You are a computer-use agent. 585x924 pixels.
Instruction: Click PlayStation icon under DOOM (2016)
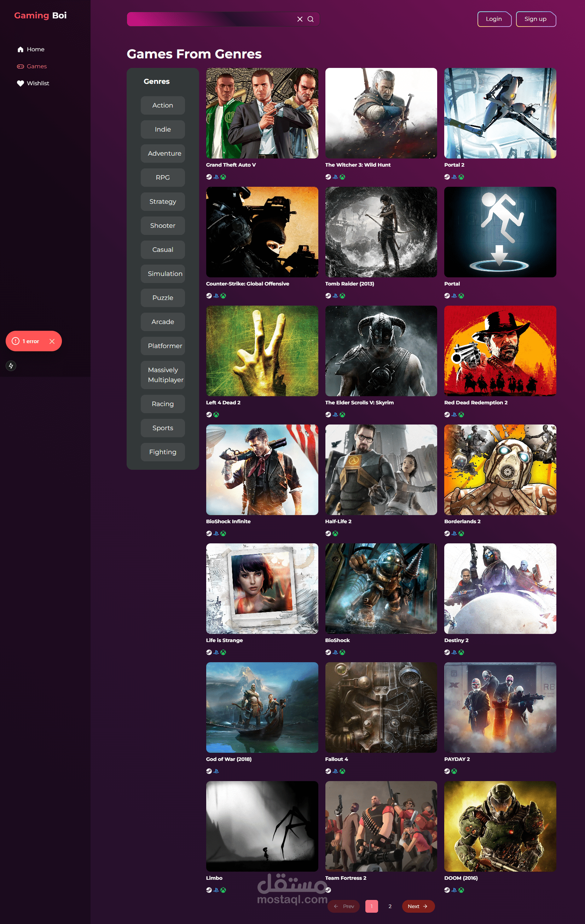coord(454,890)
